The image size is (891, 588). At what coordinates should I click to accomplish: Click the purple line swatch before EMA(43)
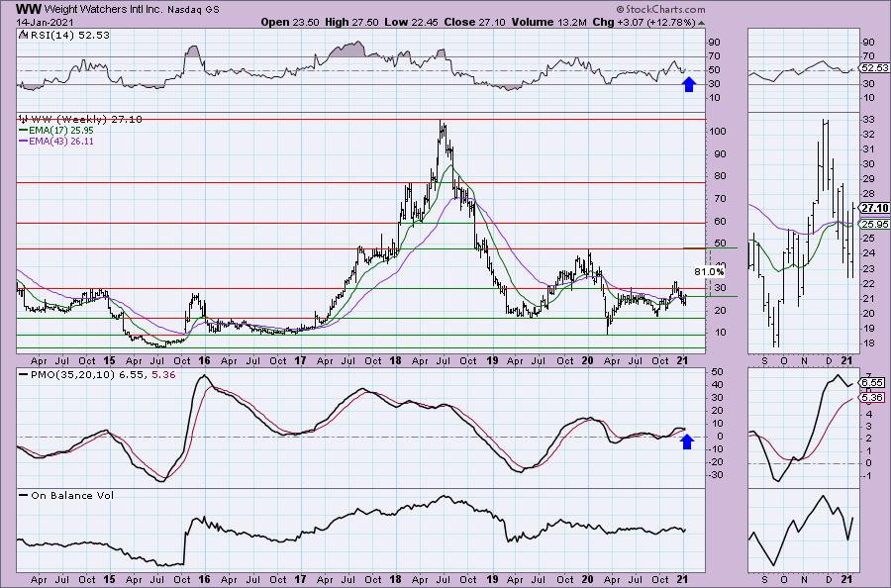[24, 141]
